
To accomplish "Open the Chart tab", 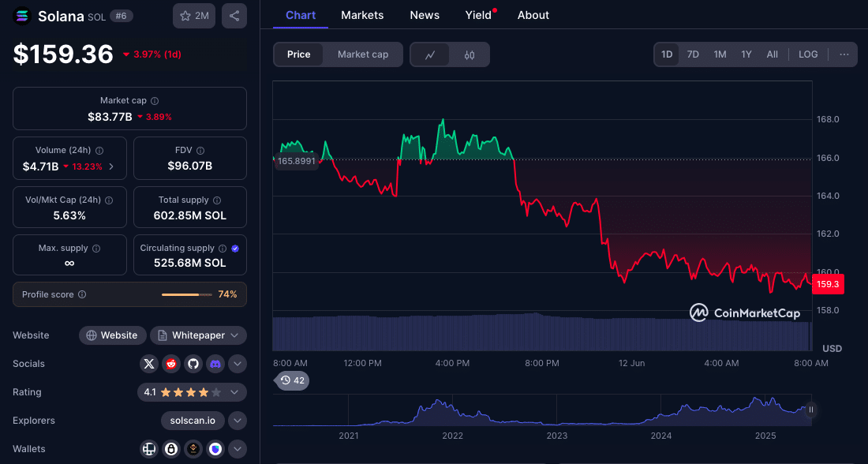I will coord(301,16).
